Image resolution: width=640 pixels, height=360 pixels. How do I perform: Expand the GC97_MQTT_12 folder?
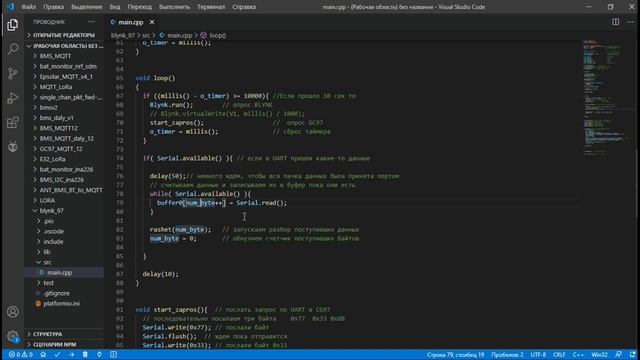(x=61, y=149)
